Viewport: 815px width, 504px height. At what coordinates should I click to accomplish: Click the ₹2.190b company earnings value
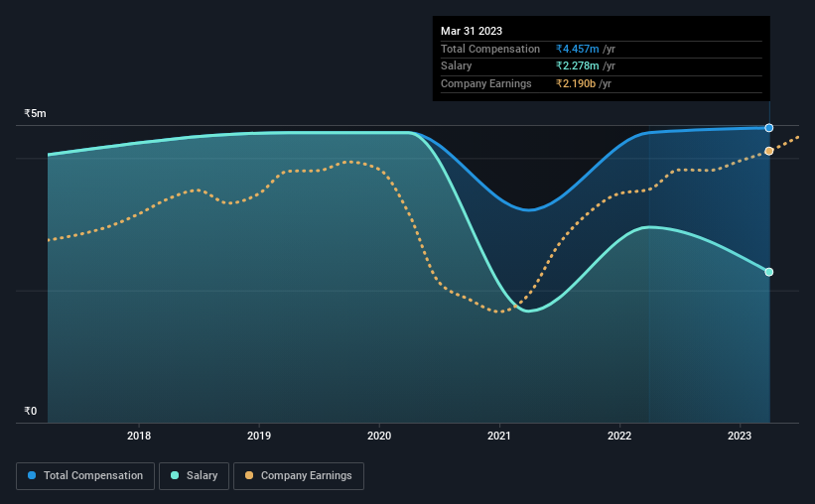pyautogui.click(x=576, y=83)
